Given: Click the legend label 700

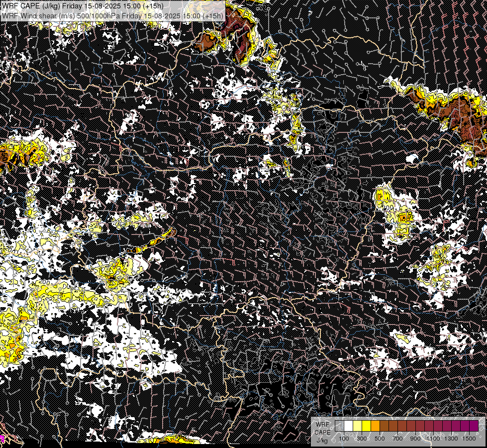Looking at the screenshot, I should point(397,439).
